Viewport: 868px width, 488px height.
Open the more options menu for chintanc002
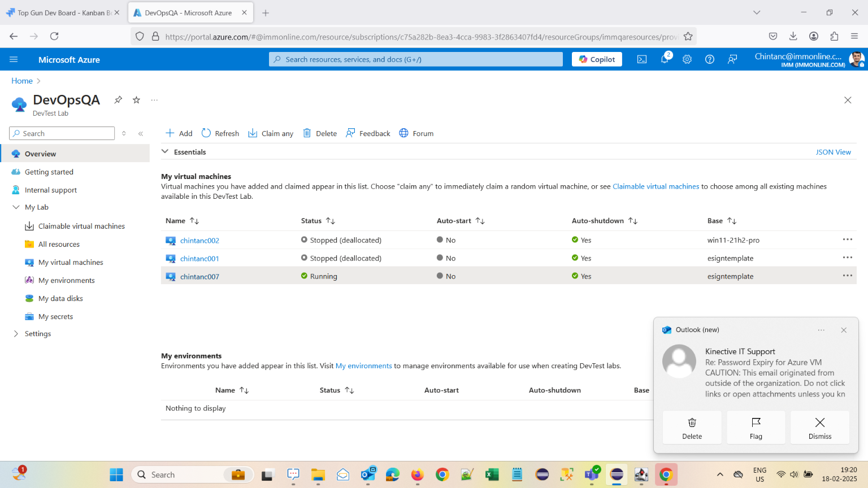point(848,239)
